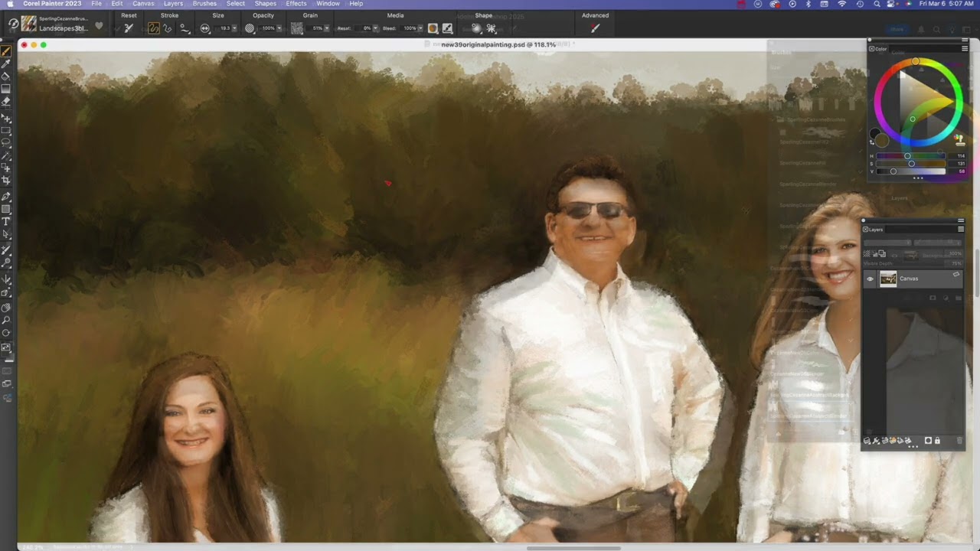Toggle visibility of the Canvas layer
Image resolution: width=980 pixels, height=551 pixels.
870,279
